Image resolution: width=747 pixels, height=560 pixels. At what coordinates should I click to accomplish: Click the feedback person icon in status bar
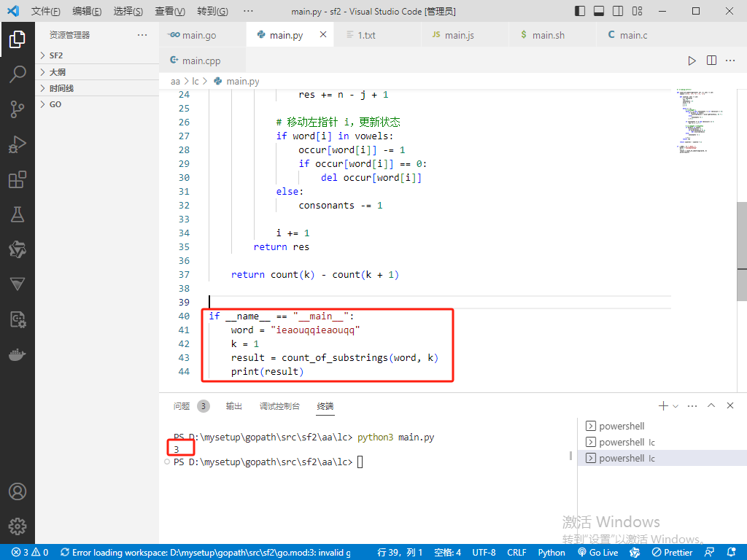(709, 553)
